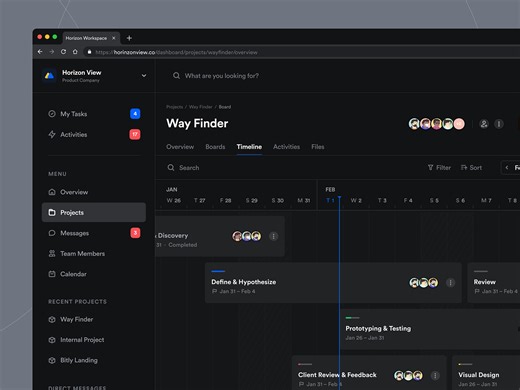Switch to the Files tab
Viewport: 520px width, 390px height.
coord(318,147)
